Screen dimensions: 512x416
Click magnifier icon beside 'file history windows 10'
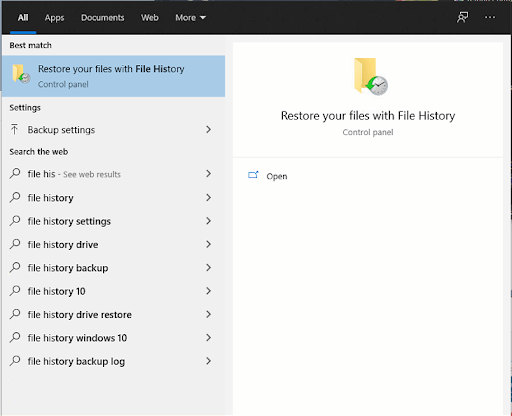[x=15, y=337]
